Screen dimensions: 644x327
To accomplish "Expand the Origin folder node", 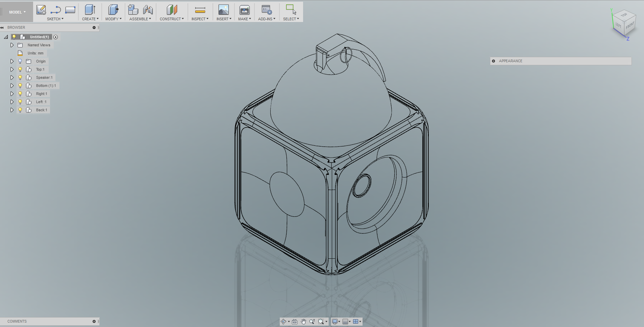I will 12,61.
